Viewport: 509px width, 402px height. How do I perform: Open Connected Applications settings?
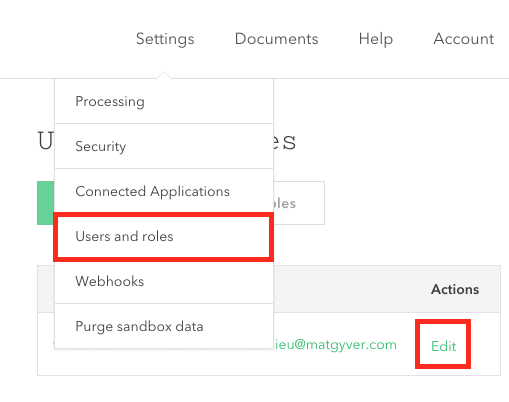click(164, 191)
